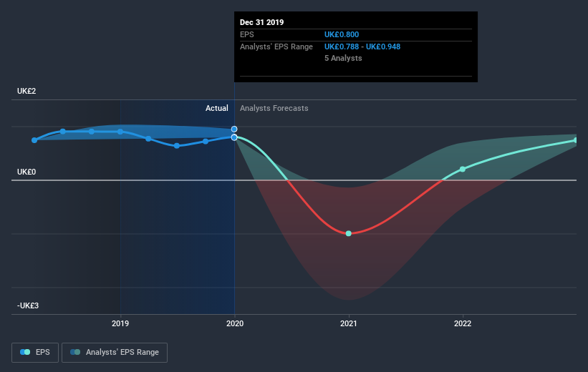This screenshot has width=588, height=372.
Task: Click the UK£0.788 - UK£0.948 range value
Action: [362, 46]
